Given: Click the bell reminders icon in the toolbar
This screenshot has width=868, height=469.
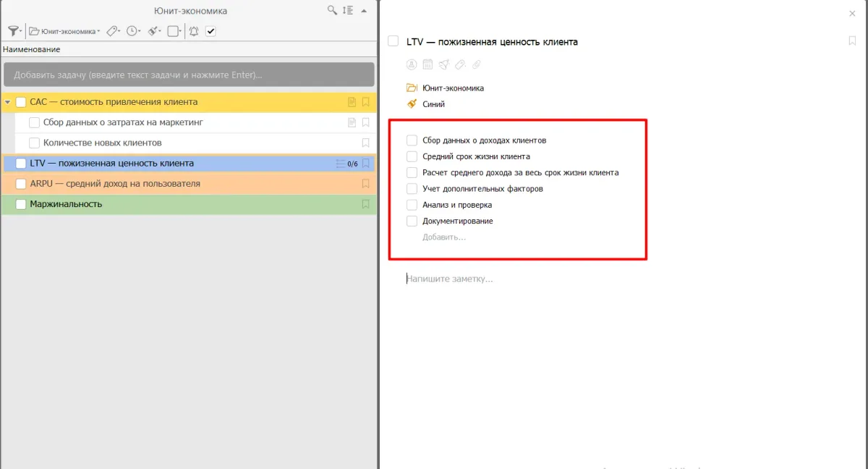Looking at the screenshot, I should (193, 31).
